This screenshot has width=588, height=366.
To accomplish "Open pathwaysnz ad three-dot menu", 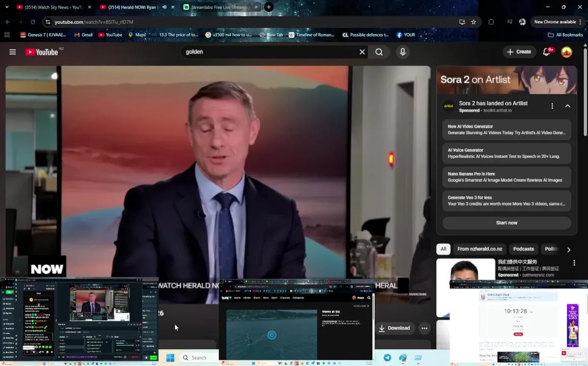I will coord(574,263).
